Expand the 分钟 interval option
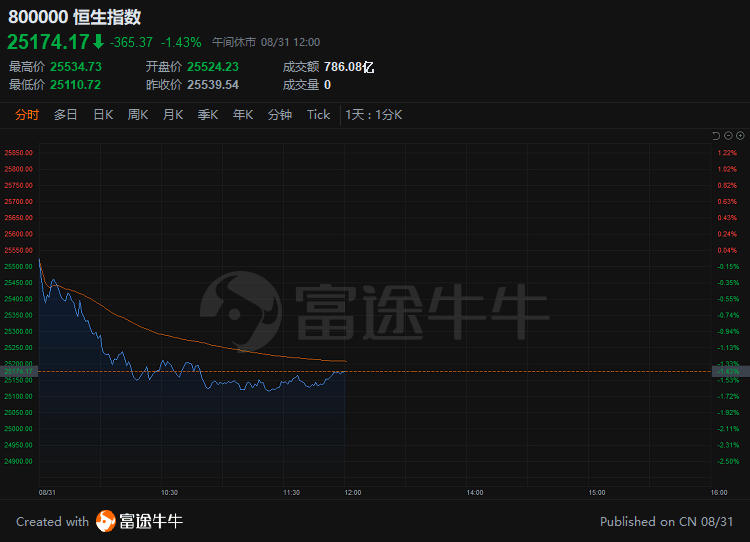Viewport: 750px width, 542px height. pyautogui.click(x=280, y=115)
